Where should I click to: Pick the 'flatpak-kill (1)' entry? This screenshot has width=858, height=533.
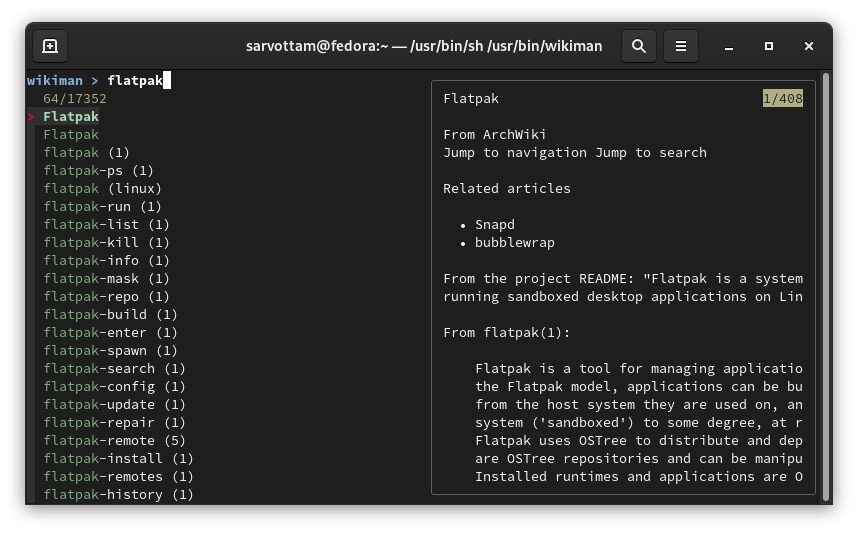click(107, 242)
